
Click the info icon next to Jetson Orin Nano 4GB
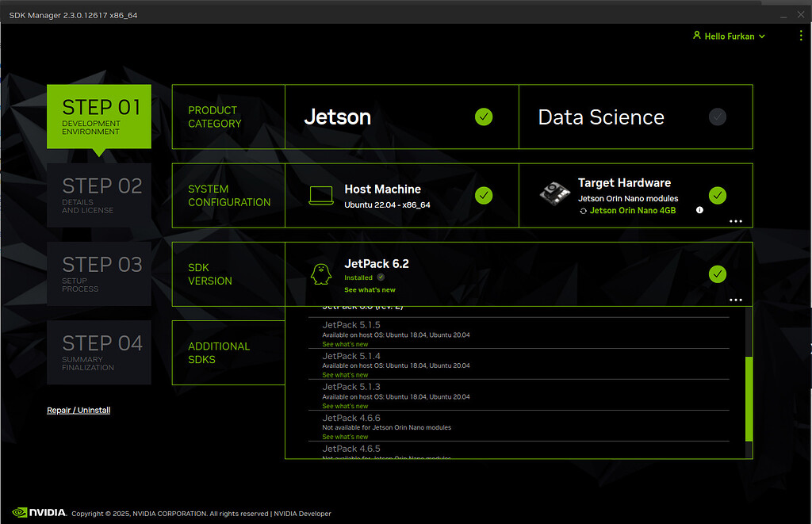tap(699, 210)
